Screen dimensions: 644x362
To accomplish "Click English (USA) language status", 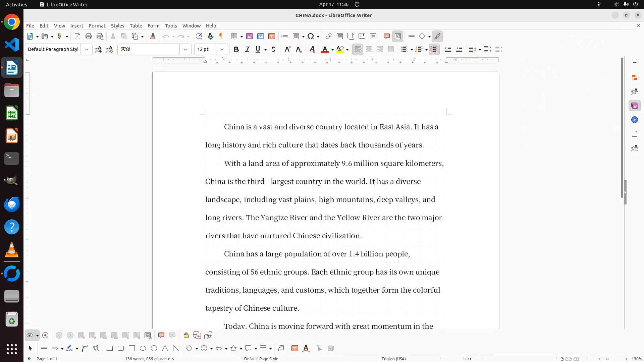I will [x=393, y=359].
